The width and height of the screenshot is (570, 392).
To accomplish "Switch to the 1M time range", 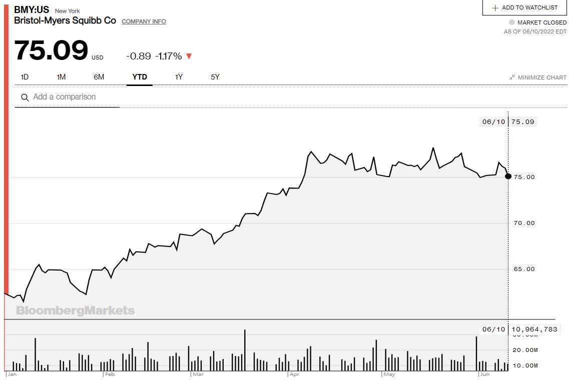I will (x=61, y=77).
